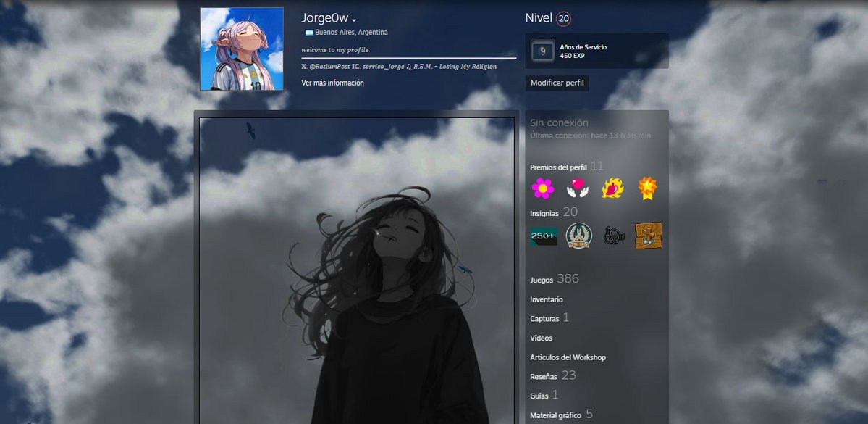Open the JorgeOw profile avatar image

[x=242, y=49]
